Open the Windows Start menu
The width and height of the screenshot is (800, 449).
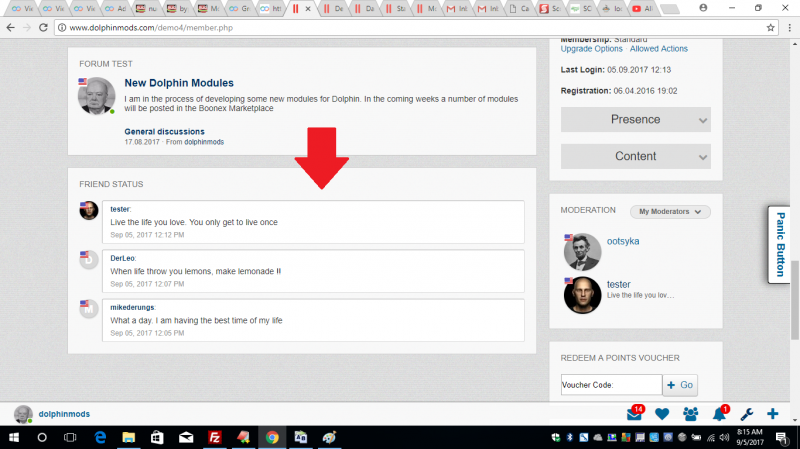(14, 437)
